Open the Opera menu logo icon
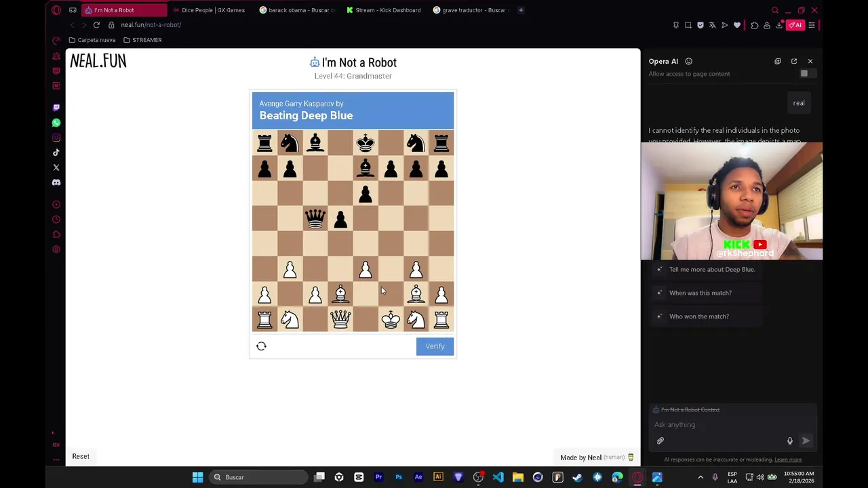This screenshot has height=488, width=868. click(56, 10)
